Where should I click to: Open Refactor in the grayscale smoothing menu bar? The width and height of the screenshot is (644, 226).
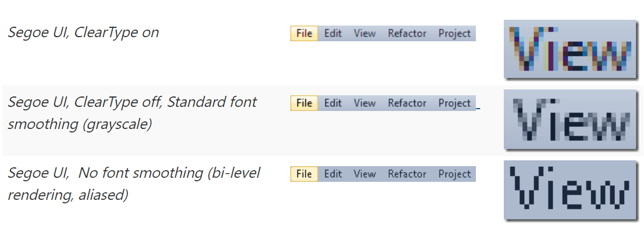[x=407, y=103]
